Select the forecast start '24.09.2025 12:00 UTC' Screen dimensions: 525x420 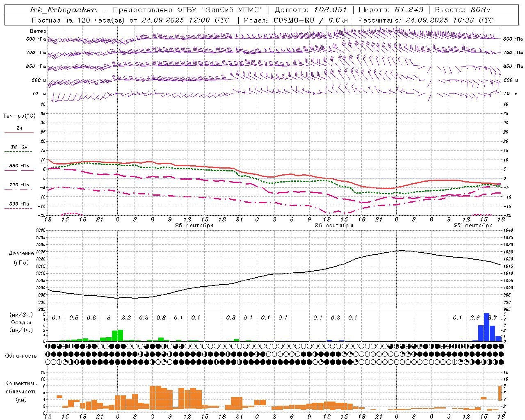coord(185,20)
